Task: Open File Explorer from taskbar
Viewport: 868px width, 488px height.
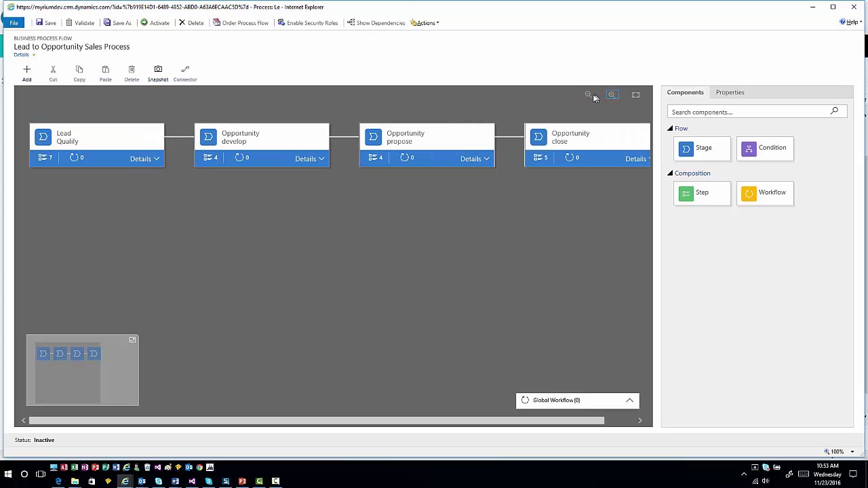Action: click(x=75, y=481)
